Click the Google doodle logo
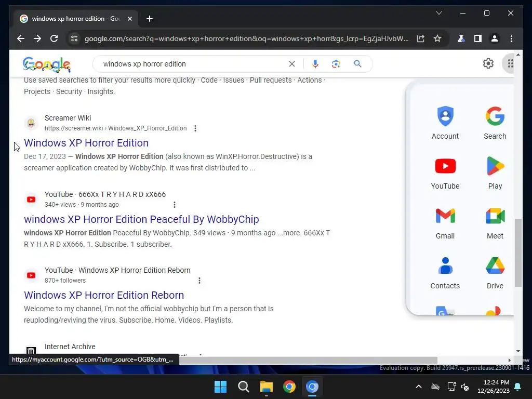 (46, 64)
